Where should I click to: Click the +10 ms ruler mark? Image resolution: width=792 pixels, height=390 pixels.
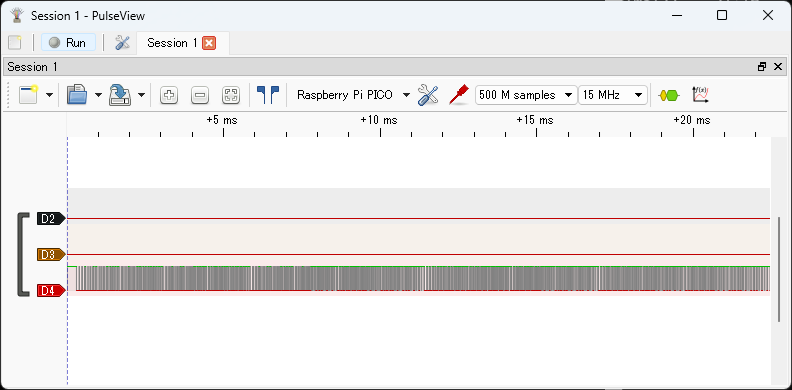pos(379,120)
